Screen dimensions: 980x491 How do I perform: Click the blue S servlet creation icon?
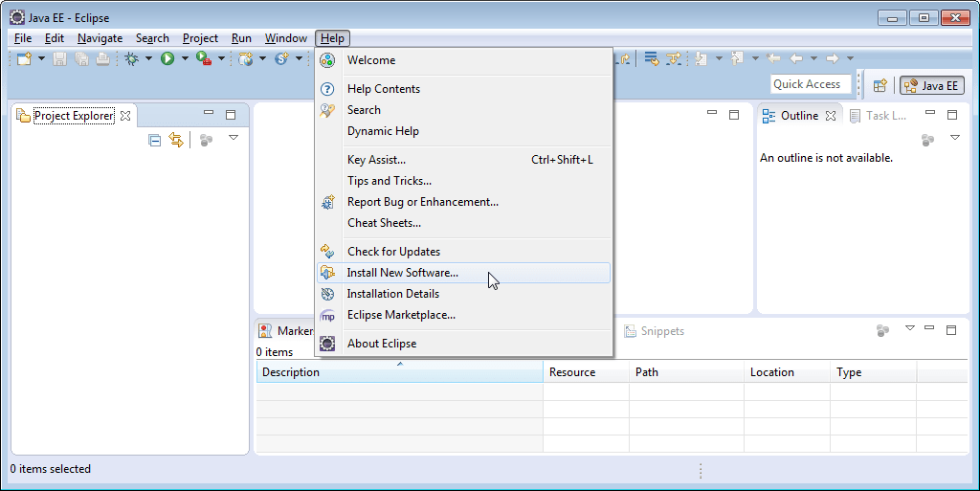282,58
